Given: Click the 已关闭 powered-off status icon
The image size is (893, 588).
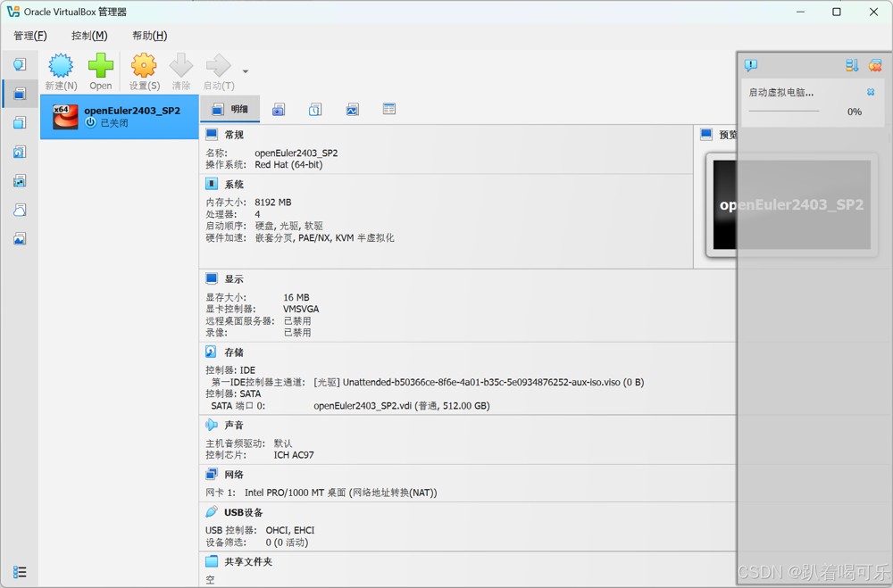Looking at the screenshot, I should (x=90, y=122).
